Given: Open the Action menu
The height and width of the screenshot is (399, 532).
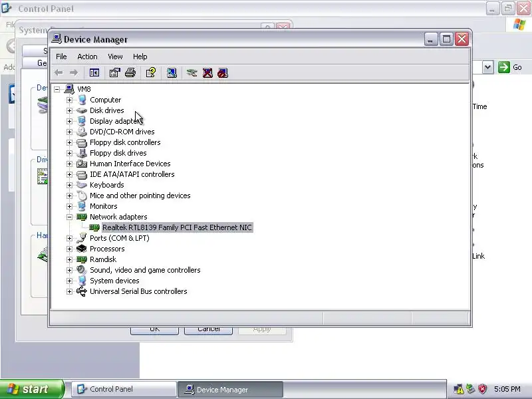Looking at the screenshot, I should click(x=87, y=57).
